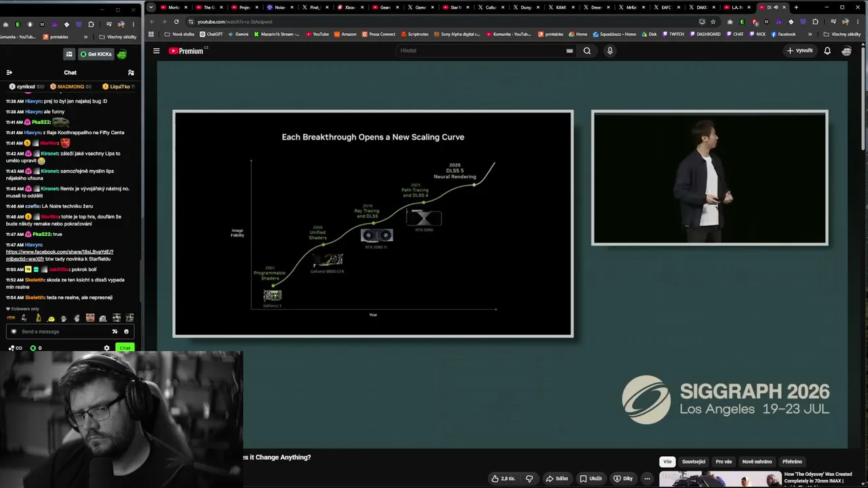
Task: Open YouTube notifications bell
Action: 827,51
